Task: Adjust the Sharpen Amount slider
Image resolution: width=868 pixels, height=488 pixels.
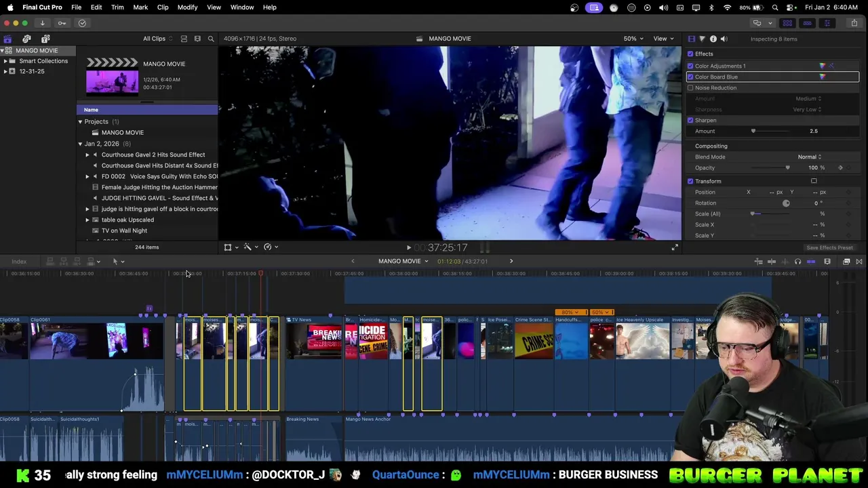Action: tap(753, 131)
